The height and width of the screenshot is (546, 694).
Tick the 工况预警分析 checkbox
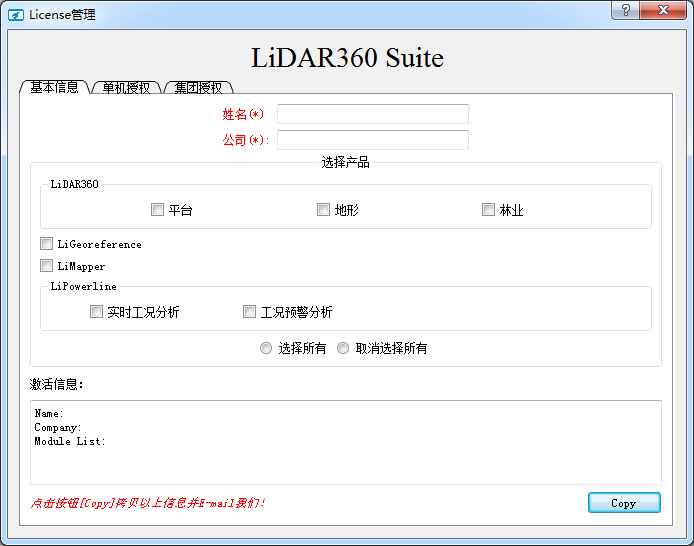point(249,311)
